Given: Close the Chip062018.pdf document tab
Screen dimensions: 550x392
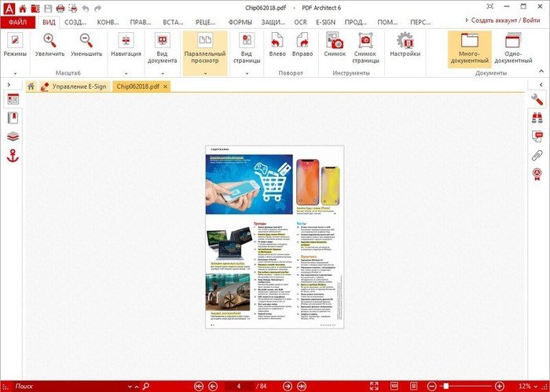Looking at the screenshot, I should [165, 86].
